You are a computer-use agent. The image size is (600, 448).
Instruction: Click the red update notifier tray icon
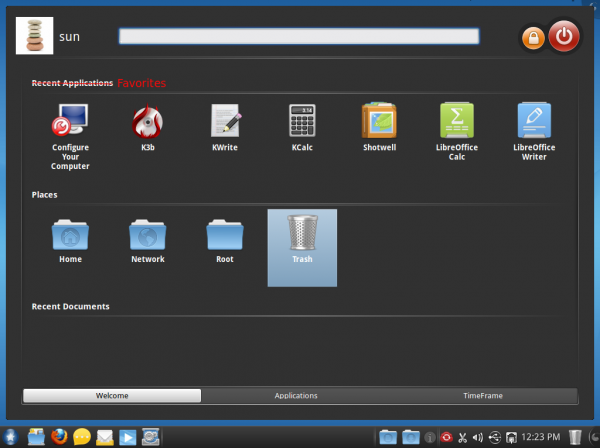pyautogui.click(x=446, y=437)
